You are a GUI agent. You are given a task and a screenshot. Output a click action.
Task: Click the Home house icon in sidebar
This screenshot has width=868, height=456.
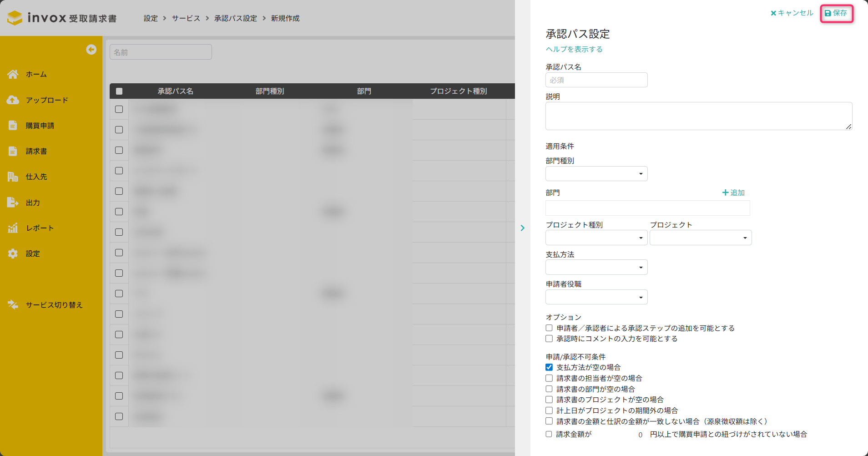click(x=13, y=74)
